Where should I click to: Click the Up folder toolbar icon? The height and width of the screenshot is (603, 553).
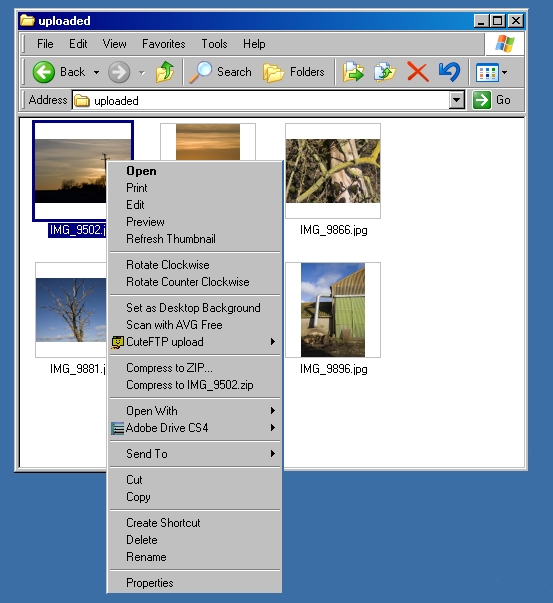click(x=165, y=72)
